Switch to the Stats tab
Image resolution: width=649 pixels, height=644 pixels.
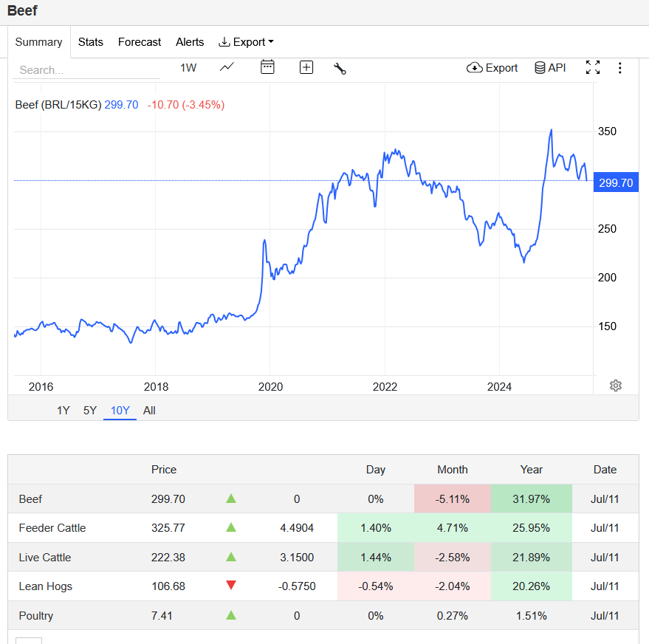pyautogui.click(x=91, y=42)
